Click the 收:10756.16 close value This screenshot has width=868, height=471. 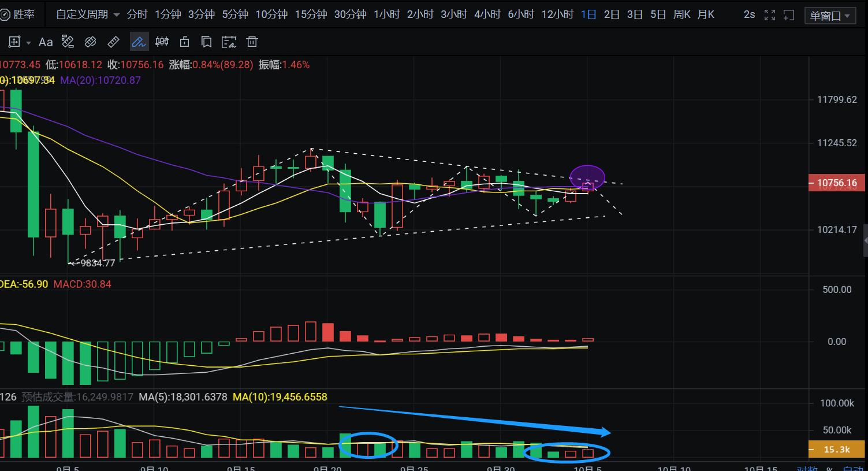(135, 65)
